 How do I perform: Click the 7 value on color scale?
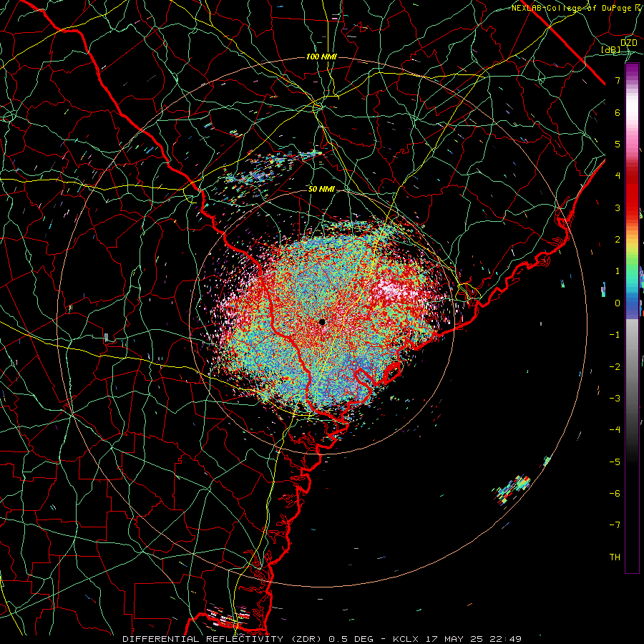point(618,80)
